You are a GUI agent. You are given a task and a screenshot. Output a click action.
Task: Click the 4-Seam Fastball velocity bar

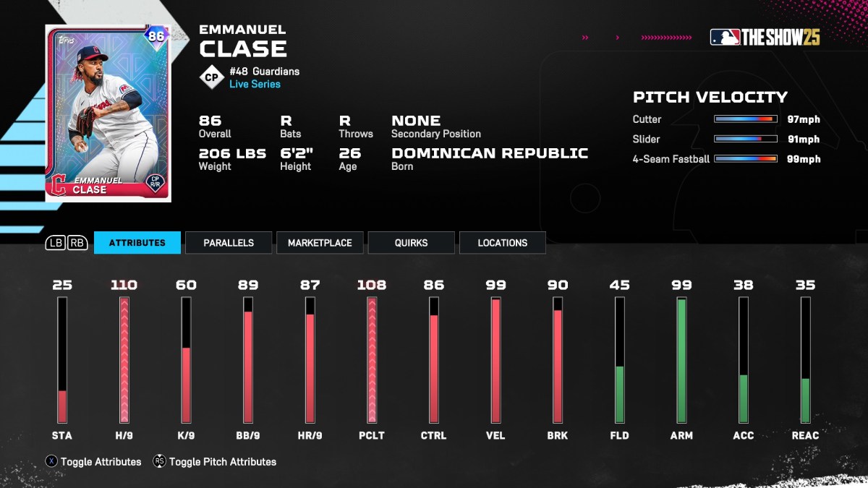746,159
